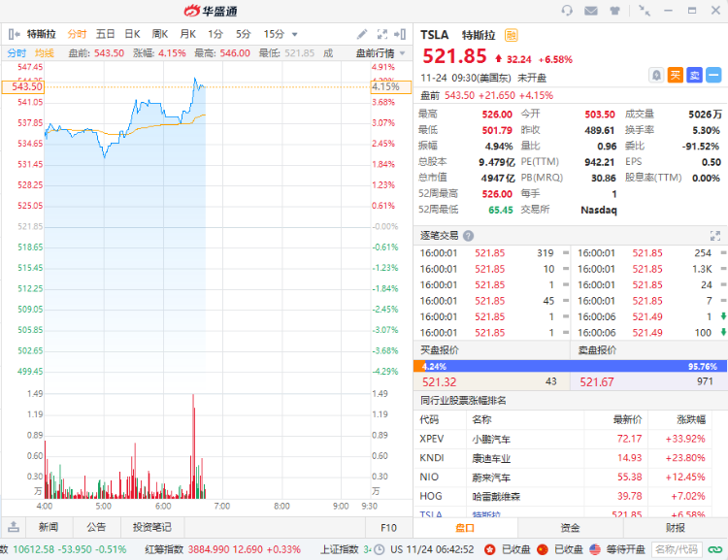
Task: Open the skin theme shirt icon
Action: pos(614,11)
